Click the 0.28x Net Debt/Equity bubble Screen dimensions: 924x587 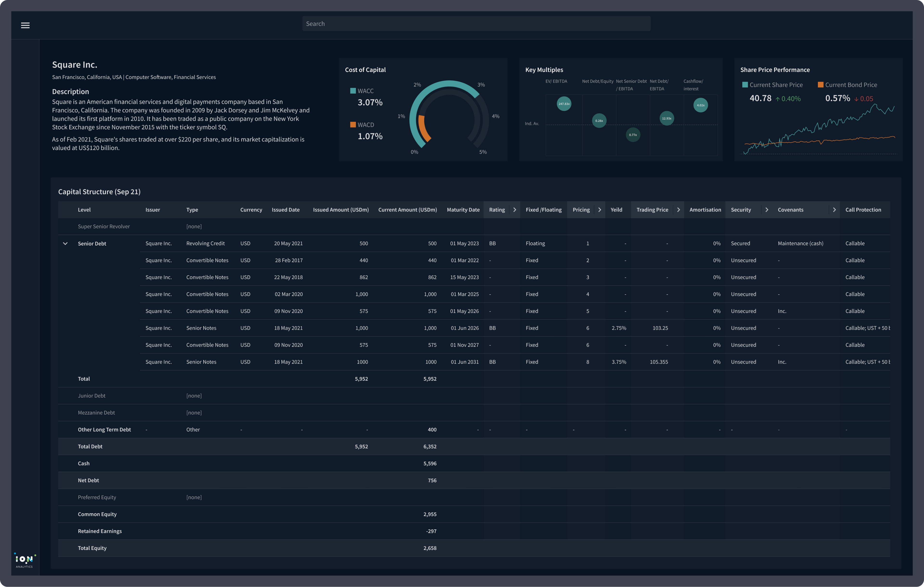pos(599,121)
